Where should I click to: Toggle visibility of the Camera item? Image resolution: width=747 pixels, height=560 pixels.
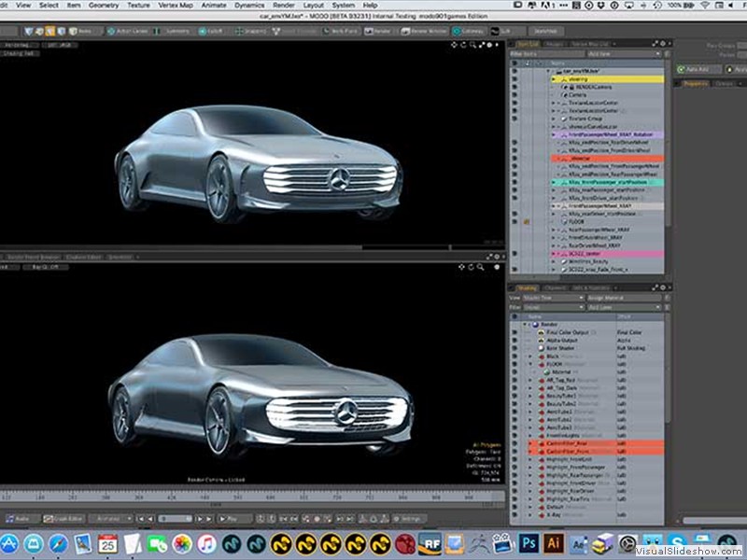[x=514, y=95]
